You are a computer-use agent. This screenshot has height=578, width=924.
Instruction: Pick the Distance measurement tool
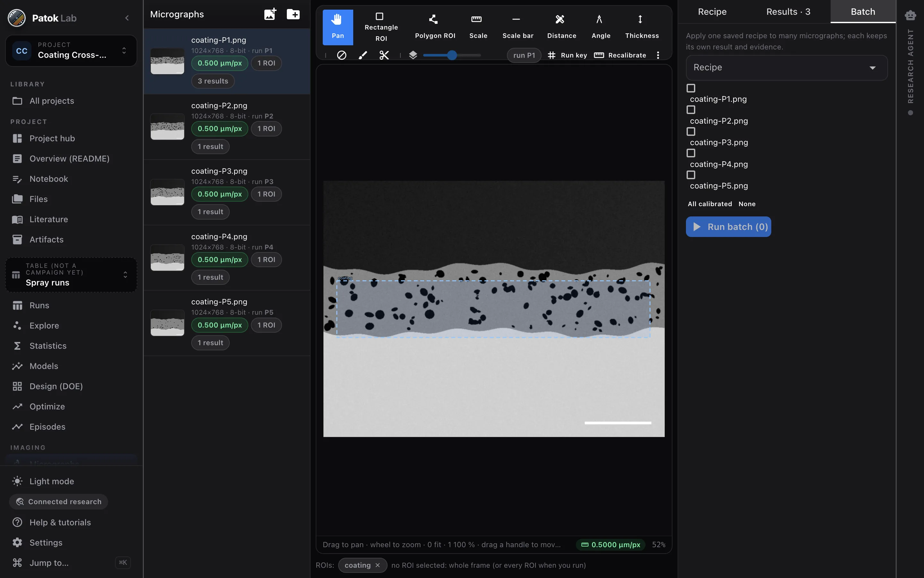point(562,27)
